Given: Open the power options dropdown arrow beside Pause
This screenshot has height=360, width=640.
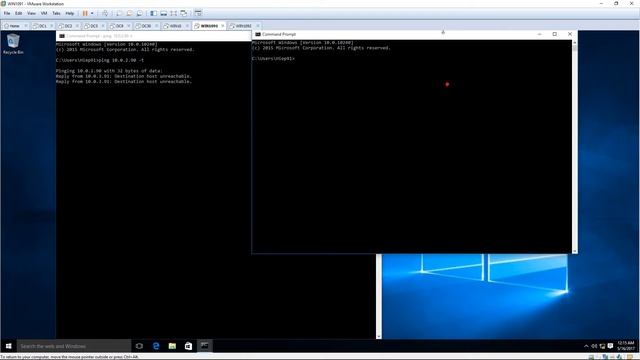Looking at the screenshot, I should pos(92,13).
